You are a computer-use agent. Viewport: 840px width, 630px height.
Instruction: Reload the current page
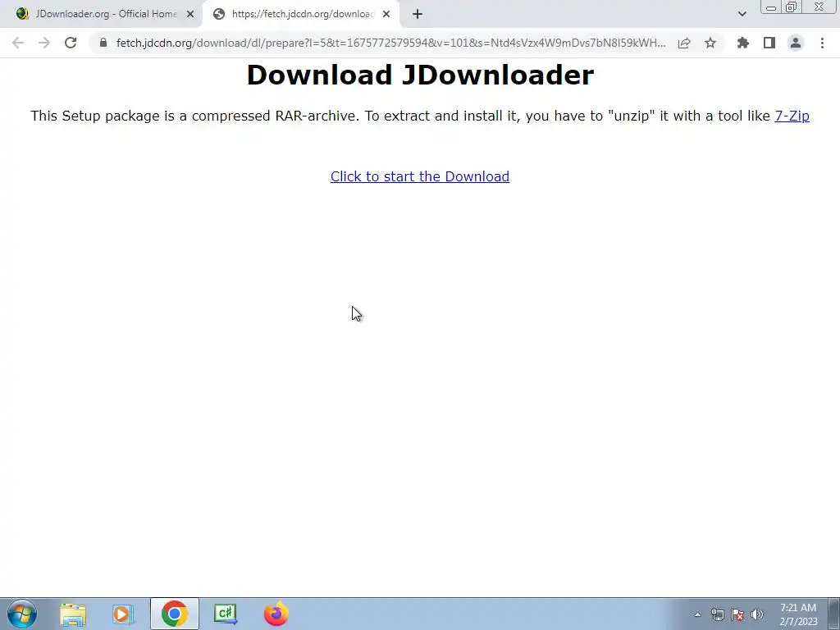[x=71, y=43]
